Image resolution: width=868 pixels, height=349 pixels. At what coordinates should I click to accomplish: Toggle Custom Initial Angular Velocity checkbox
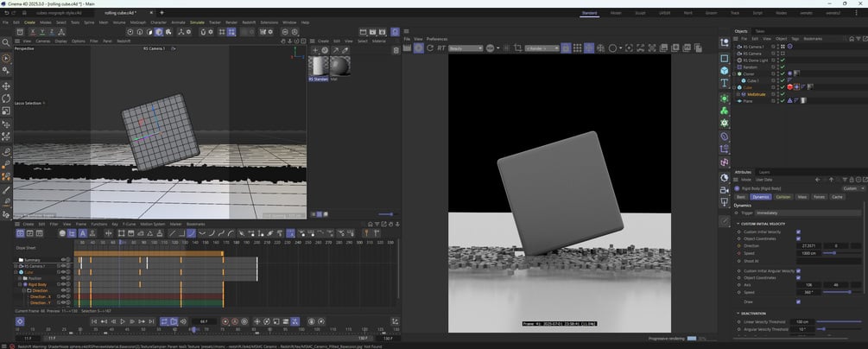point(798,271)
